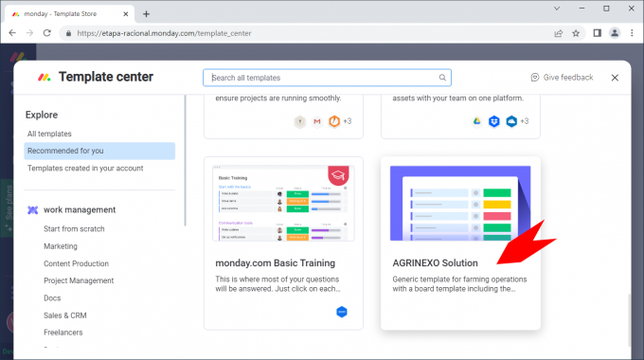The image size is (644, 360).
Task: Click the work management product icon
Action: (33, 210)
